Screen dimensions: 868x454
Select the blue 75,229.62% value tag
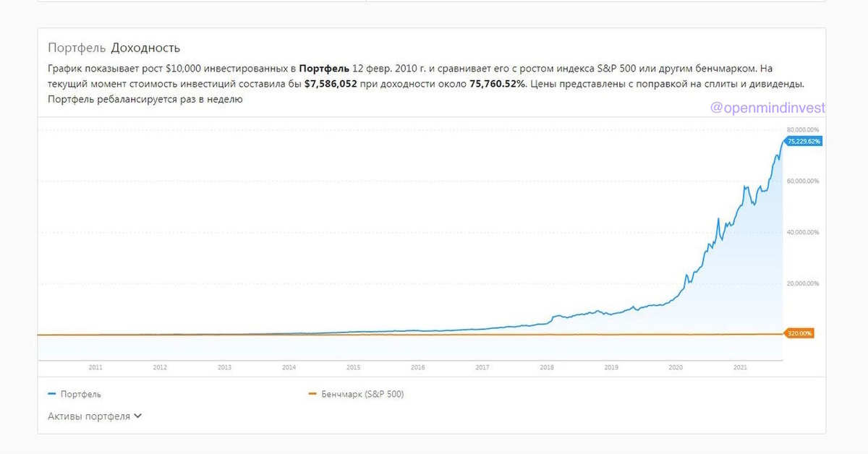804,142
